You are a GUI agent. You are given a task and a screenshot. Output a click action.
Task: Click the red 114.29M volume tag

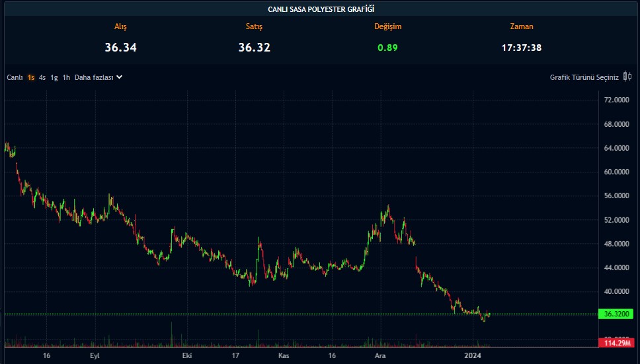tap(617, 343)
